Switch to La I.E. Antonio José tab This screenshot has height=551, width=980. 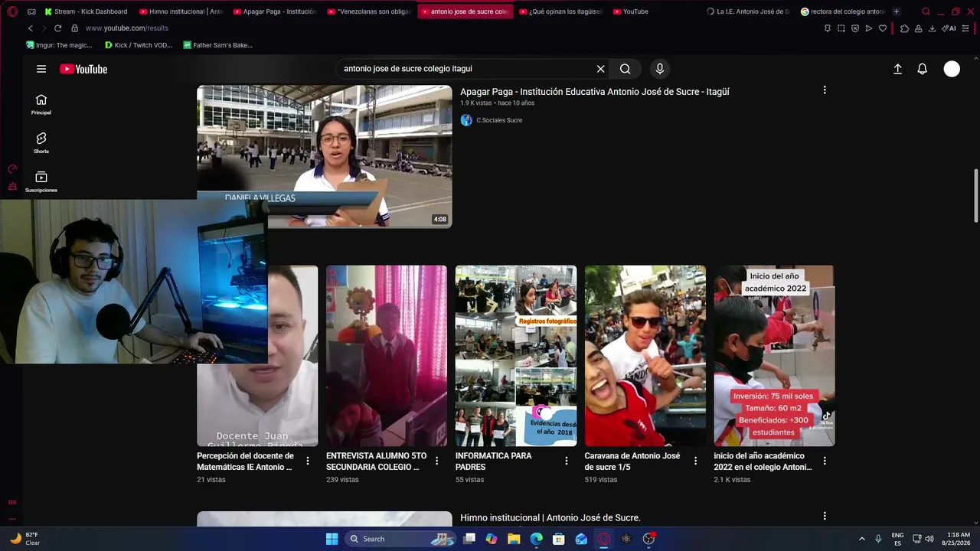click(748, 11)
